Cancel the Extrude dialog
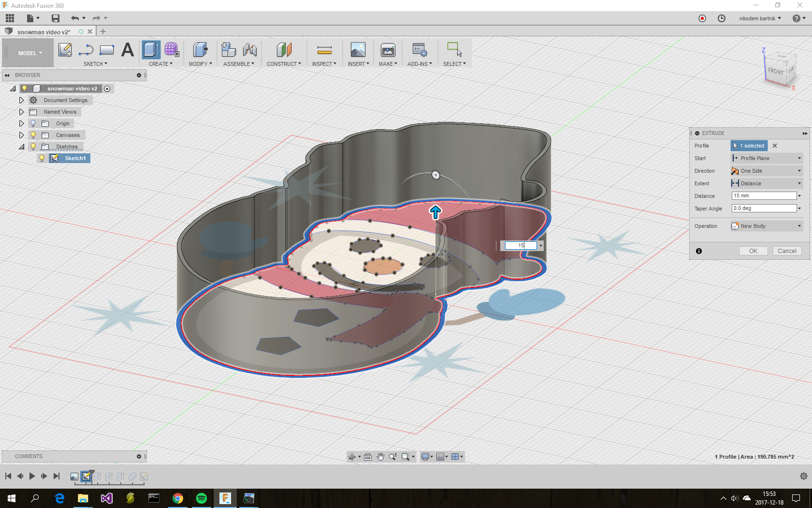This screenshot has height=508, width=812. click(786, 251)
